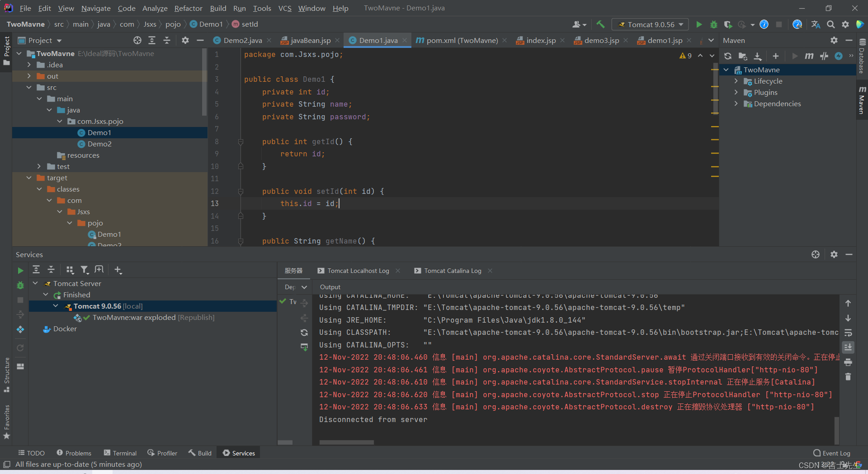
Task: Open Tomcat Localhost Log tab
Action: click(x=358, y=271)
